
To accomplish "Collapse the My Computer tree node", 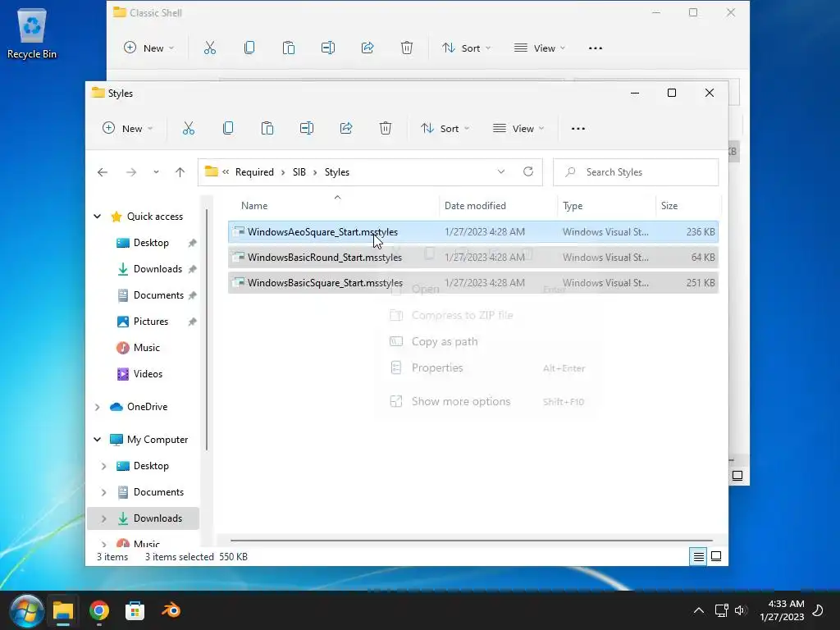I will pyautogui.click(x=98, y=440).
